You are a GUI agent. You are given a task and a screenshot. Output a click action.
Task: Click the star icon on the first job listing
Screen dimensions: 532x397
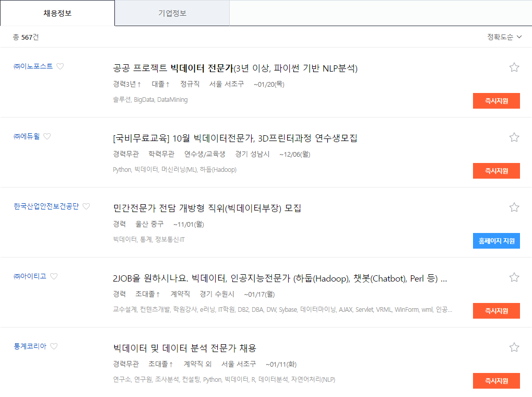(x=514, y=67)
